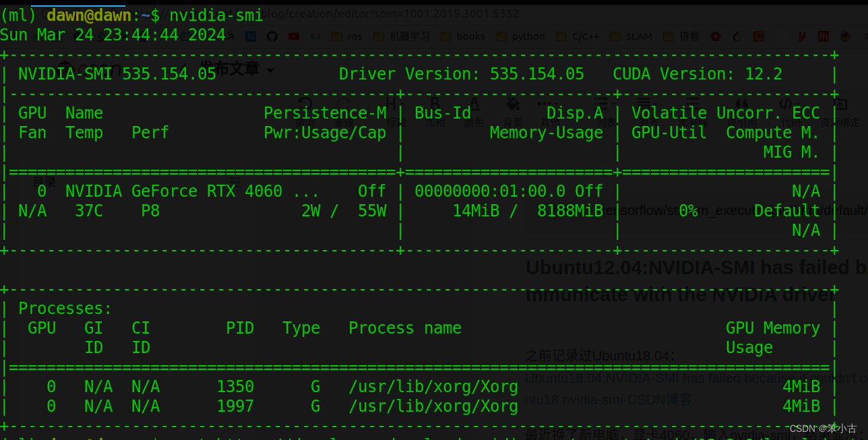
Task: Open the ros bookmark folder
Action: pyautogui.click(x=347, y=36)
